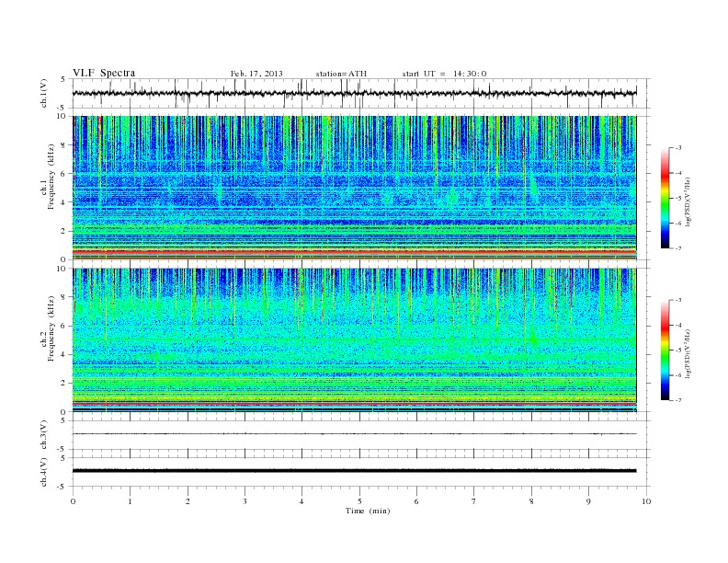Select ch.1 "Frequency (kHz)" axis label
The width and height of the screenshot is (728, 563).
[x=51, y=177]
